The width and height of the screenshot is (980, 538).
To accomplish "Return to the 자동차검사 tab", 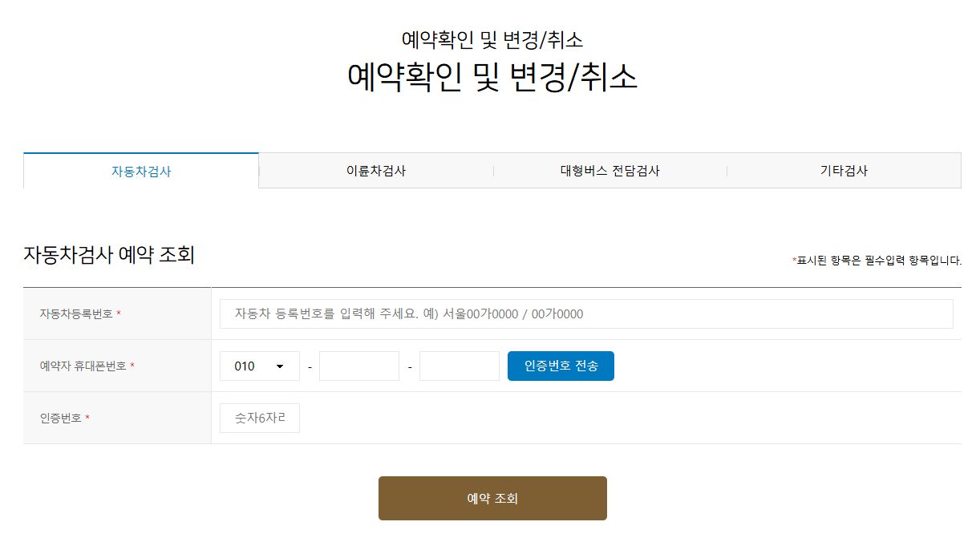I will [140, 170].
